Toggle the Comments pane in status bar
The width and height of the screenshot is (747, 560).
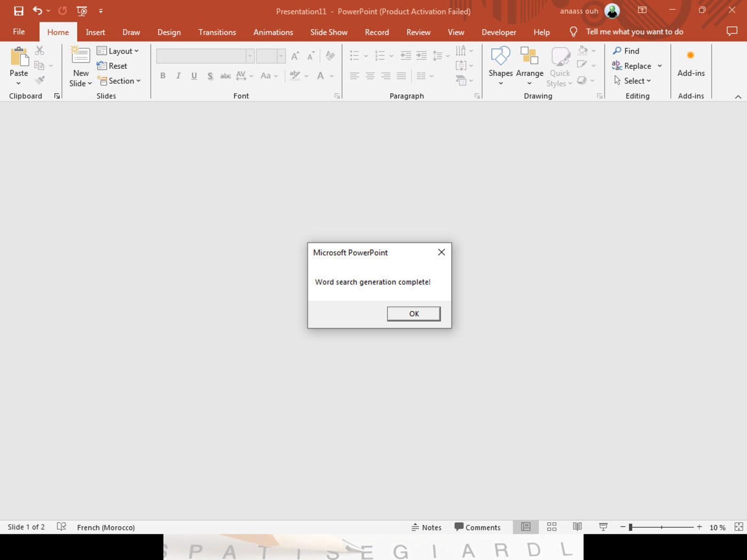477,527
